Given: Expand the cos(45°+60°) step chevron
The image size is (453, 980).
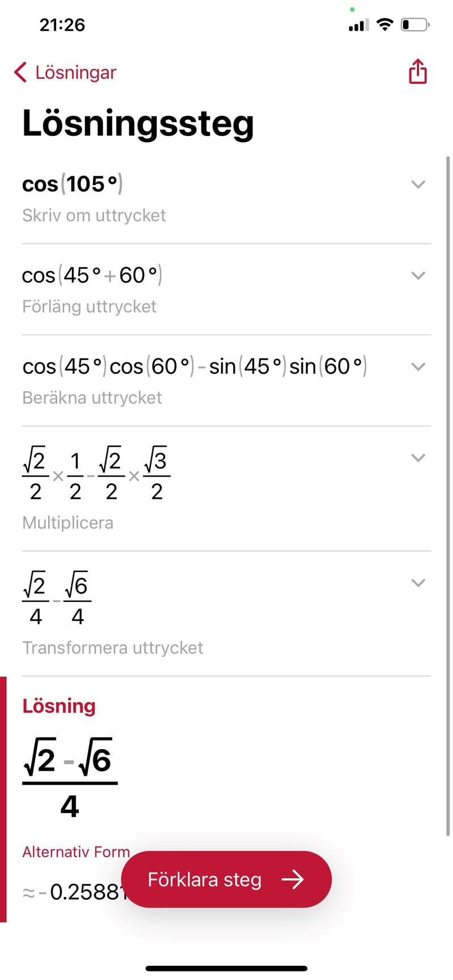Looking at the screenshot, I should tap(418, 276).
